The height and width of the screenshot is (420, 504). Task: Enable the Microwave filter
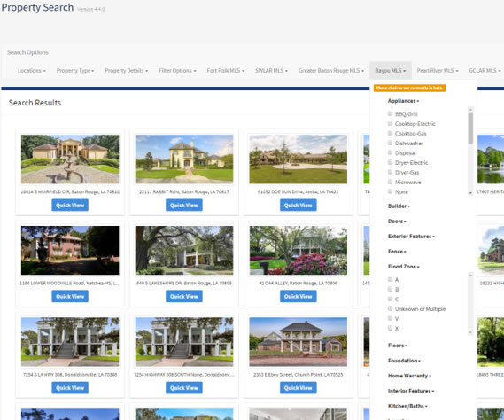coord(391,182)
